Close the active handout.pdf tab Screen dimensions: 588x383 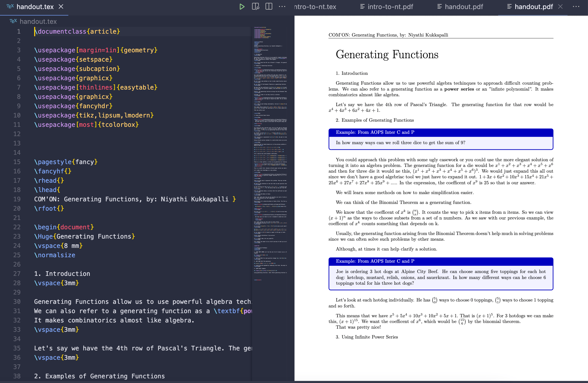pos(560,7)
